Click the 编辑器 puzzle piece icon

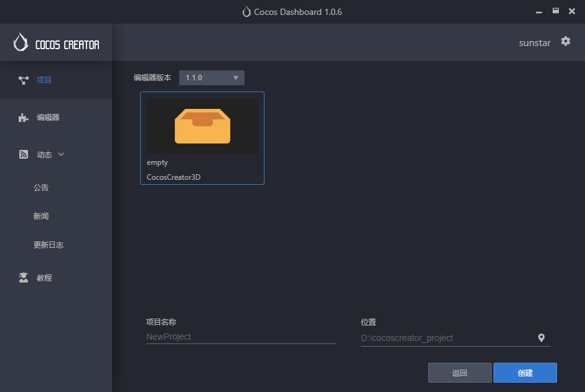[x=24, y=118]
